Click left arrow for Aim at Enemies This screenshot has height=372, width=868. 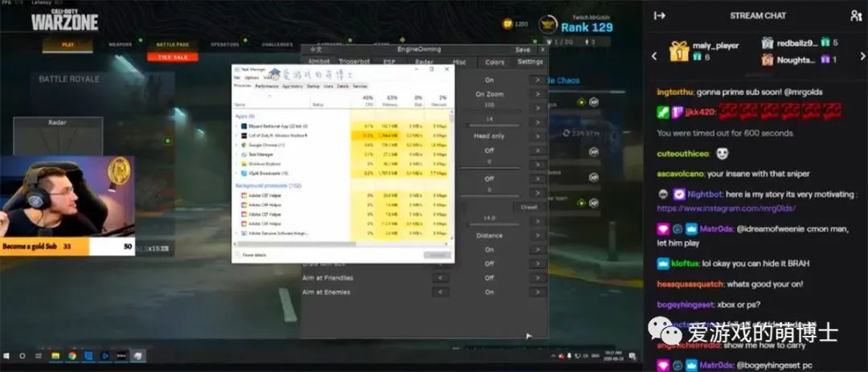click(440, 292)
